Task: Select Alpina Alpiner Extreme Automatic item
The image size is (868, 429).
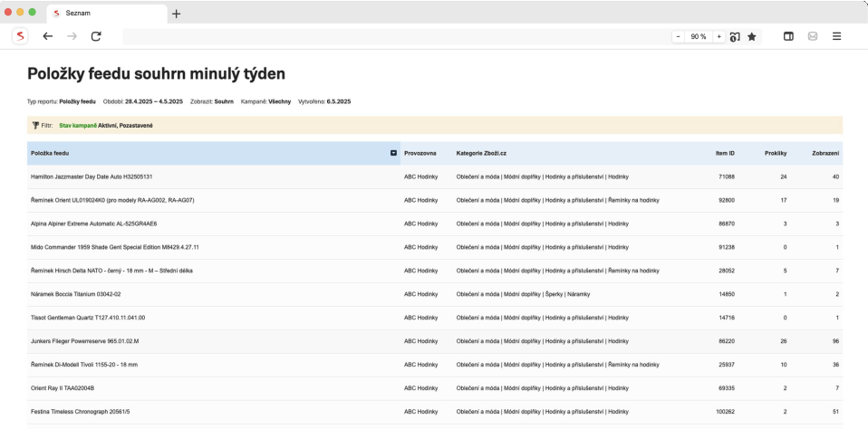Action: [94, 224]
